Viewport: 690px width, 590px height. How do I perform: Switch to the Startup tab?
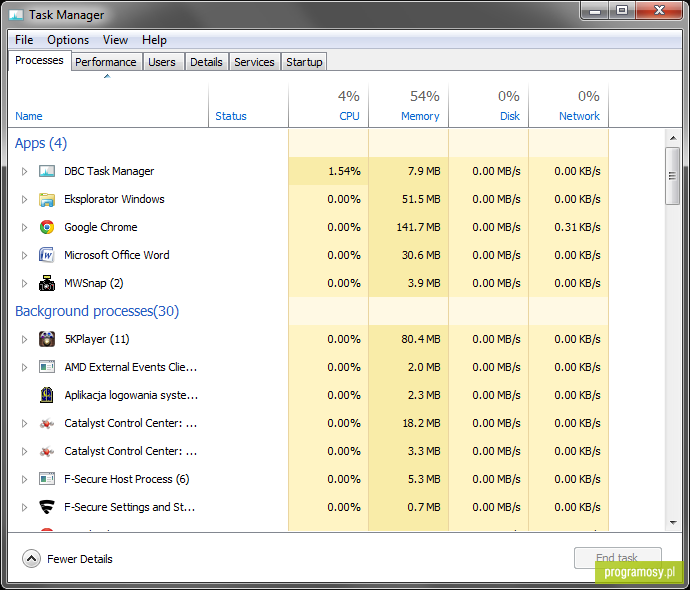point(304,62)
